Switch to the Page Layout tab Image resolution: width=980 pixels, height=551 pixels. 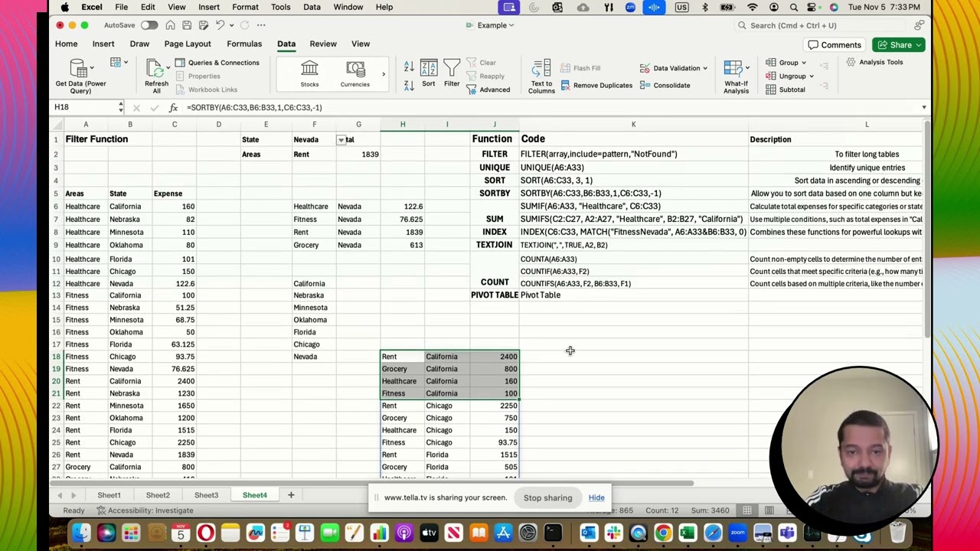pos(188,44)
